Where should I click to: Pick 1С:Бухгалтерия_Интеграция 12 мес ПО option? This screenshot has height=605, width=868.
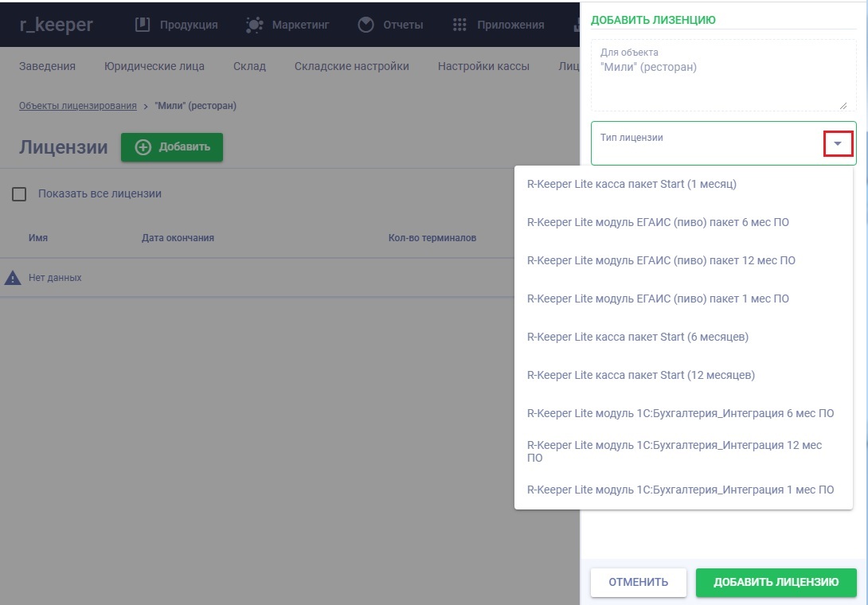[x=683, y=451]
